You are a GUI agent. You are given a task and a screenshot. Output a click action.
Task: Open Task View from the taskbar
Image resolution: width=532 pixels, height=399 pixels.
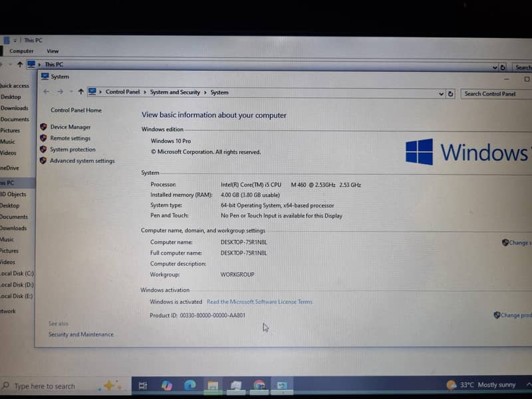pyautogui.click(x=143, y=386)
